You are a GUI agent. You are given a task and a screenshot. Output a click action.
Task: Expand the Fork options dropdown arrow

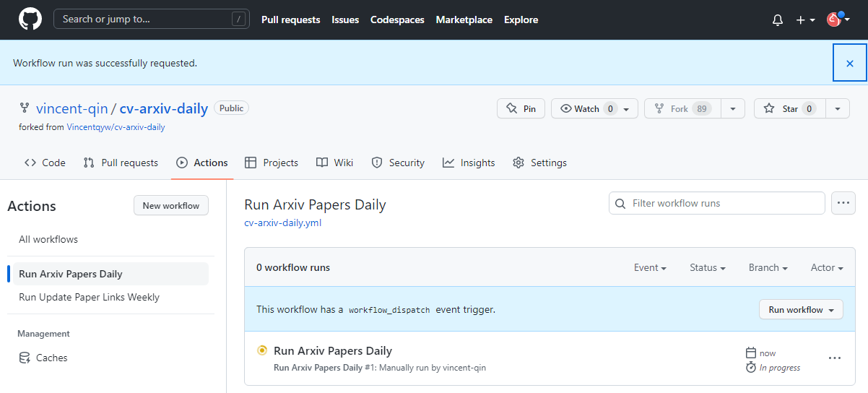pos(733,108)
